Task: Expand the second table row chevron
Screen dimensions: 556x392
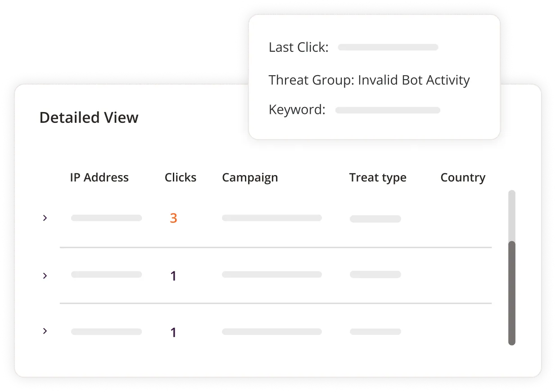Action: [45, 275]
